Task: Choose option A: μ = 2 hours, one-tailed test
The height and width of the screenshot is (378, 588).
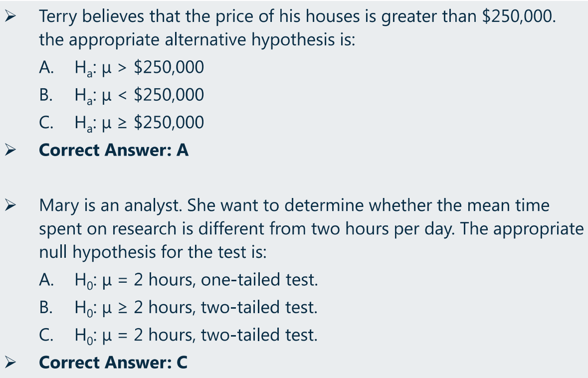Action: point(179,280)
